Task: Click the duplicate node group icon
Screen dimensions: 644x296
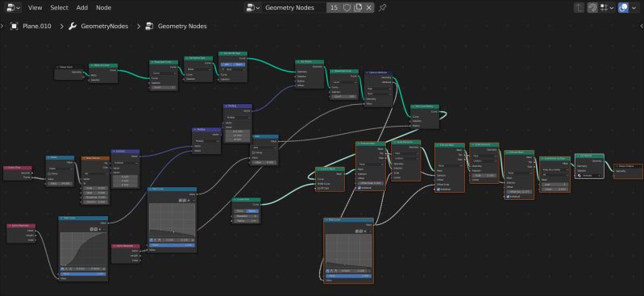Action: point(358,7)
